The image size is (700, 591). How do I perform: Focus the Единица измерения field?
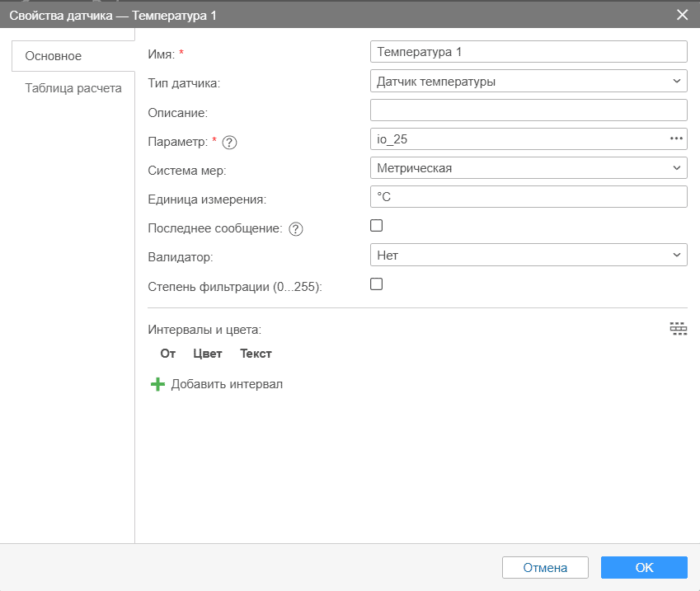click(x=529, y=196)
